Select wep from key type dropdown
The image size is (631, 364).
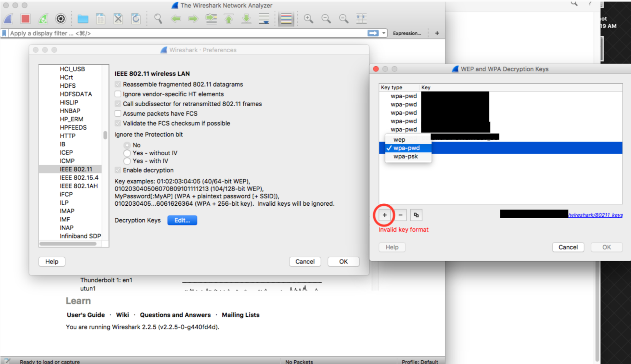click(x=399, y=139)
